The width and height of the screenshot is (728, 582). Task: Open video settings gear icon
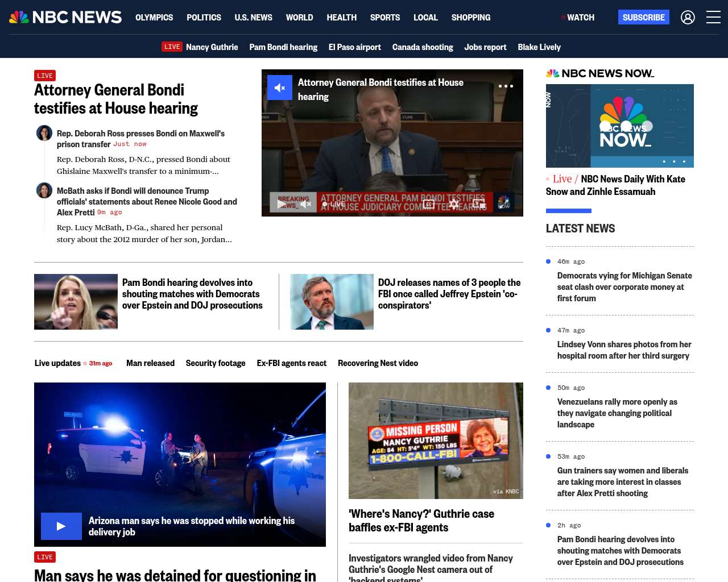[454, 204]
